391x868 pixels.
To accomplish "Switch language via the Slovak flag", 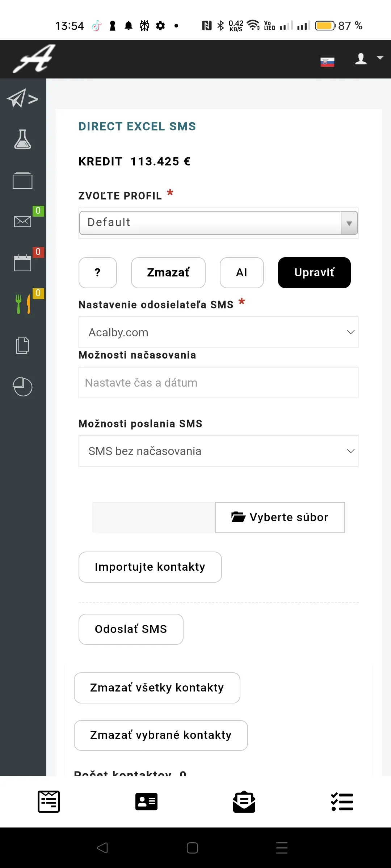I will click(x=327, y=62).
